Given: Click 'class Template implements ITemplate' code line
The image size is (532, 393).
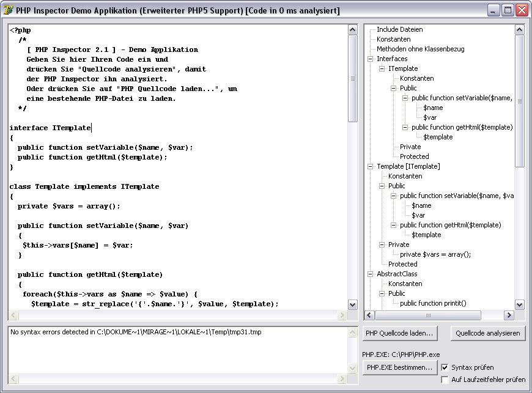Looking at the screenshot, I should tap(84, 186).
